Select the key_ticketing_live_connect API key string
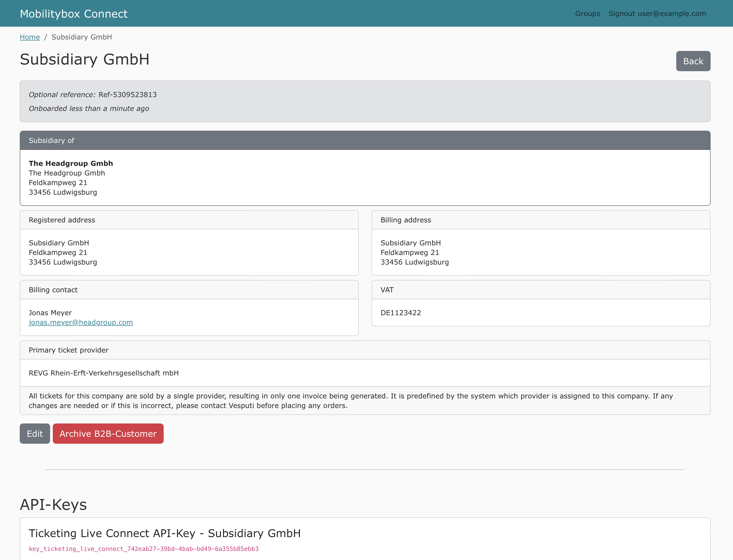The height and width of the screenshot is (560, 733). (x=144, y=549)
